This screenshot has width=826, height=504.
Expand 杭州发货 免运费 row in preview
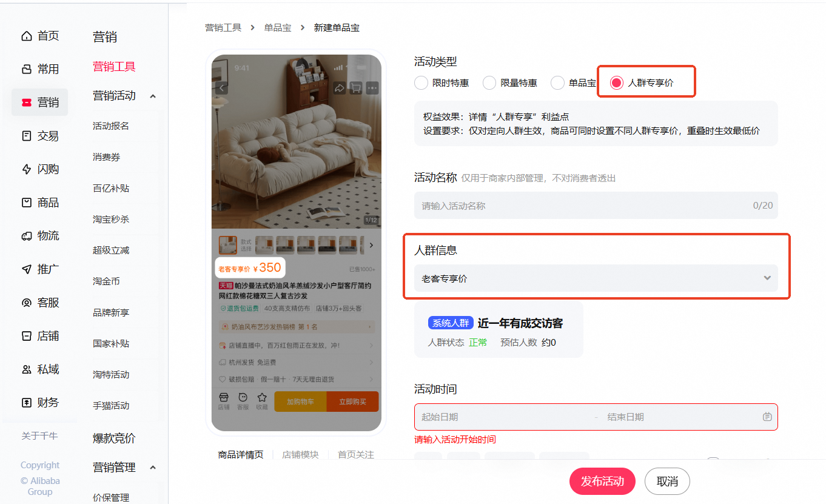(297, 362)
